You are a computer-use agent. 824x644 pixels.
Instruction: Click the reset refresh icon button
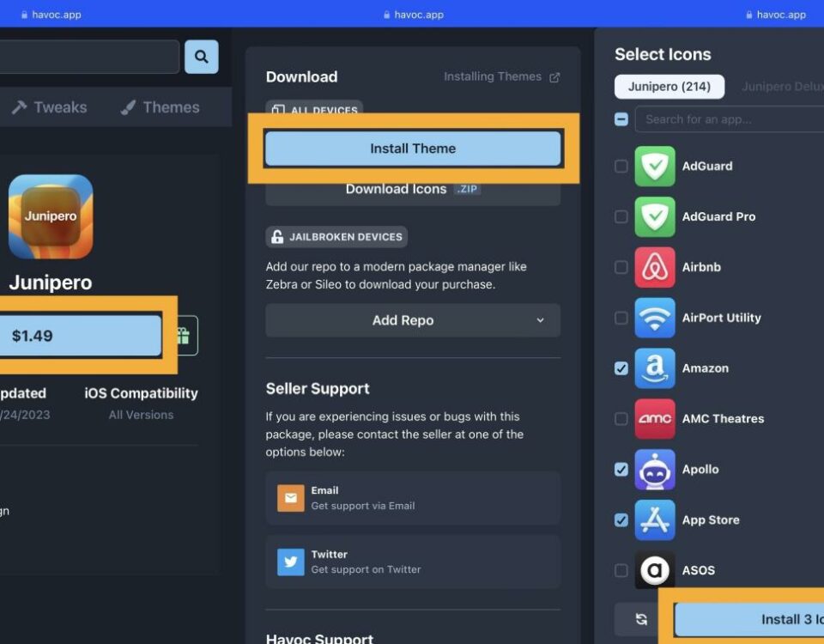pyautogui.click(x=640, y=619)
